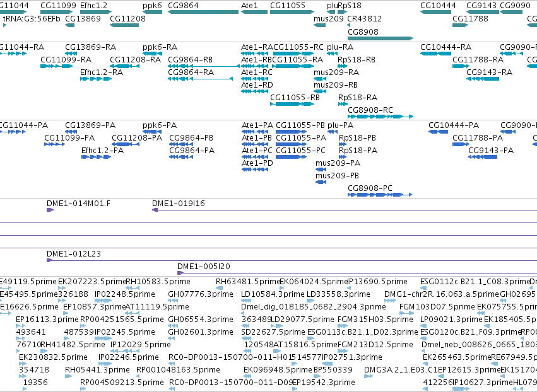
Task: Select protein CG10444-PA
Action: (438, 132)
